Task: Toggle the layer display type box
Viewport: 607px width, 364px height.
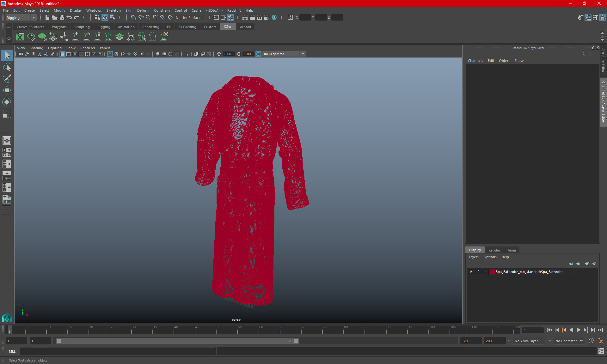Action: pos(486,272)
